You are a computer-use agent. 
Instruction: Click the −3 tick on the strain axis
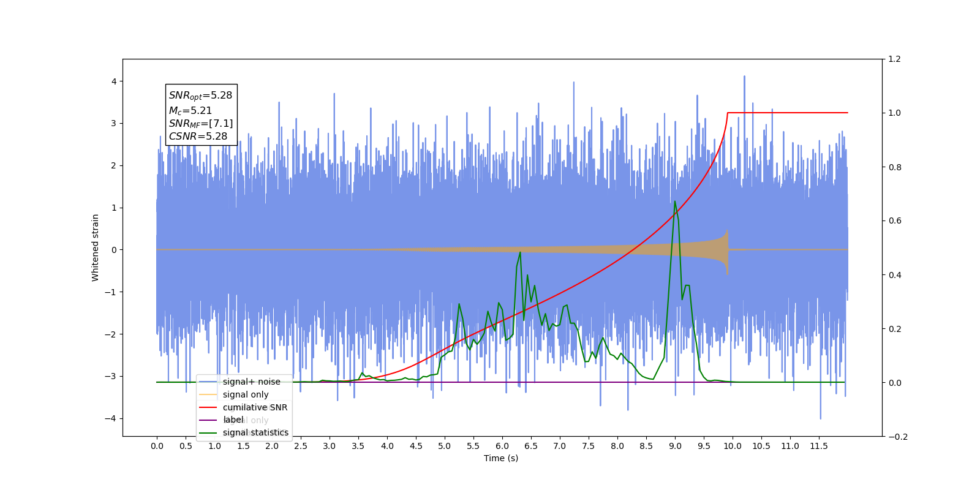(x=110, y=376)
